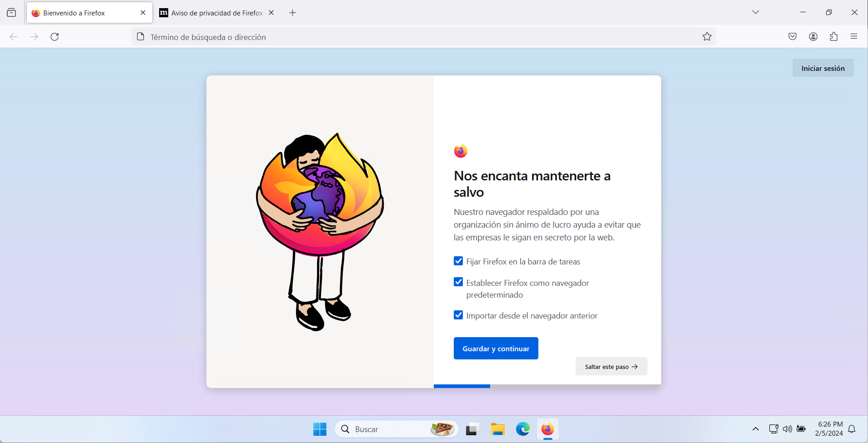The height and width of the screenshot is (443, 868).
Task: Switch to Bienvenido a Firefox tab
Action: 89,13
